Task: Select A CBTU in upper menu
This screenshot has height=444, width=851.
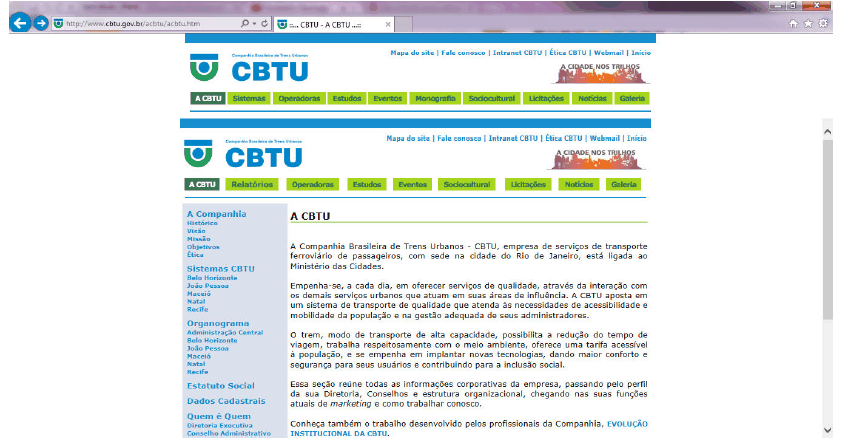Action: tap(208, 98)
